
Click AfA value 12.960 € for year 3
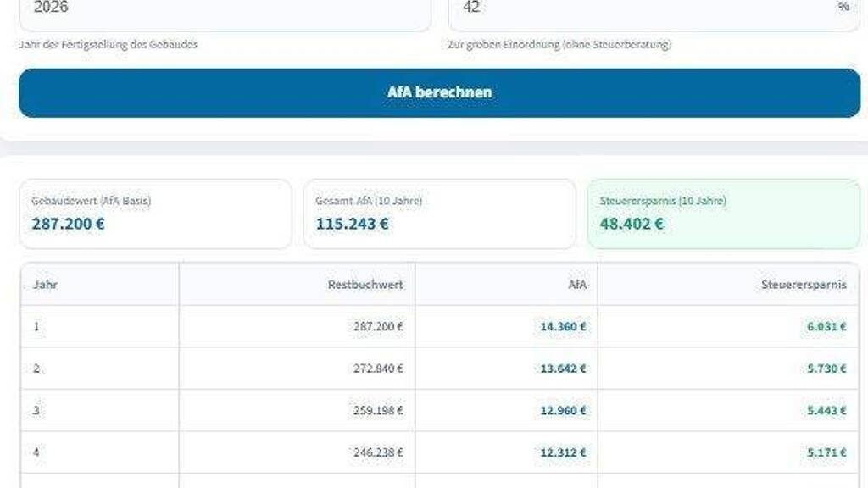[563, 410]
